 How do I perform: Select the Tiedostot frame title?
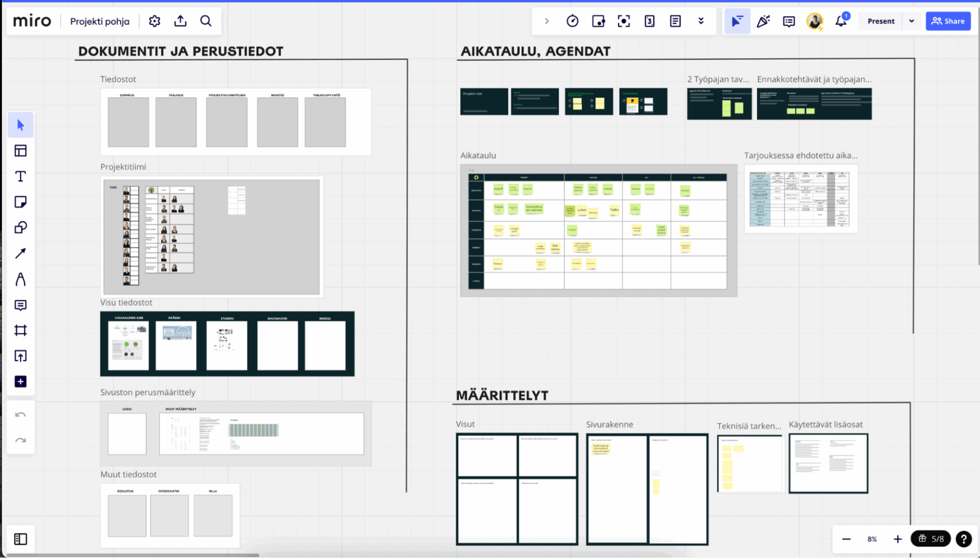click(118, 79)
